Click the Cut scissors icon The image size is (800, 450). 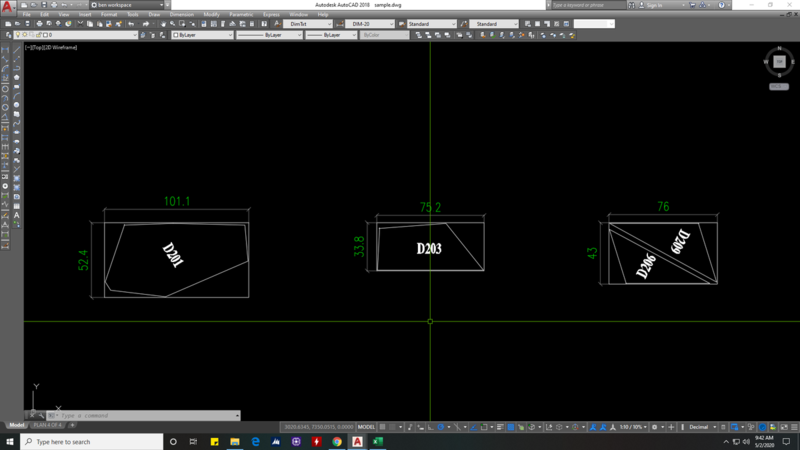tap(80, 24)
